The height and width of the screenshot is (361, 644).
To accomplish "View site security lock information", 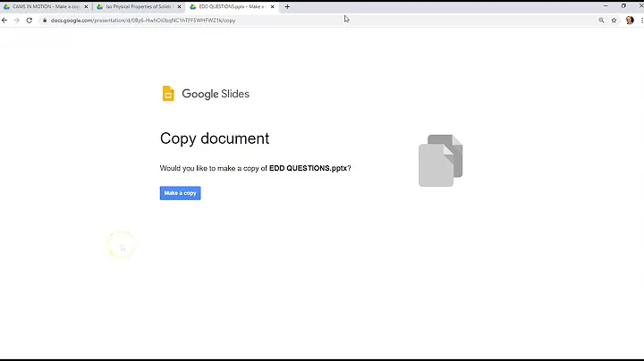I will click(45, 20).
